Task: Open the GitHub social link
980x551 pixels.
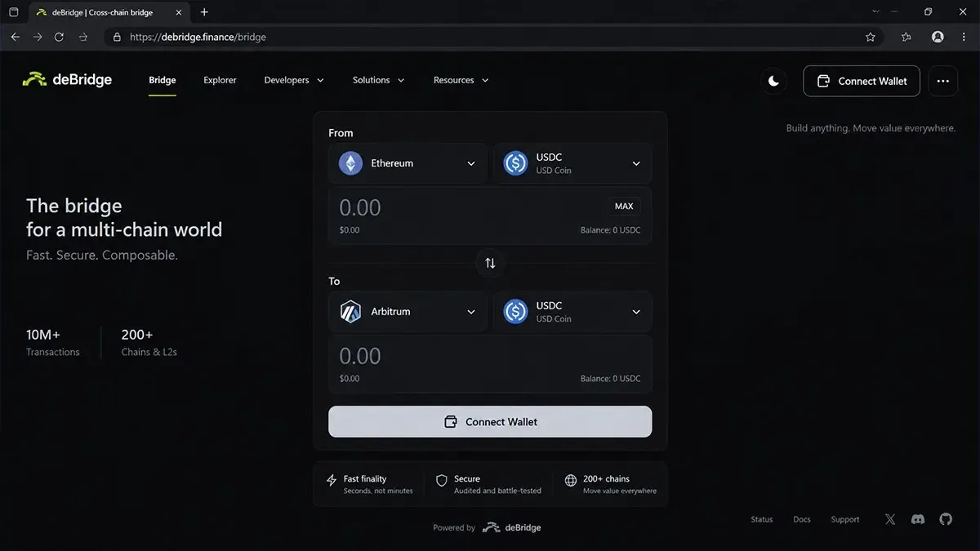Action: [x=946, y=519]
